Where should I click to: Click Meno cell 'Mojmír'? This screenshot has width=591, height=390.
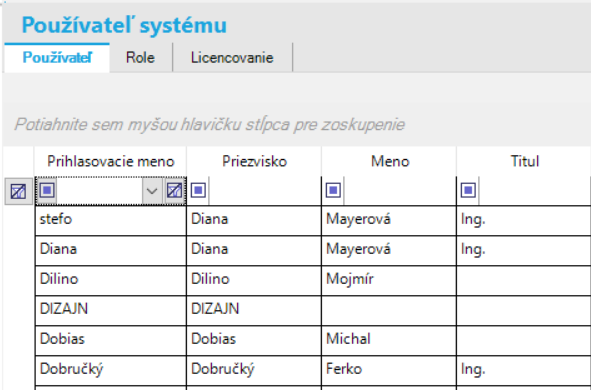389,280
